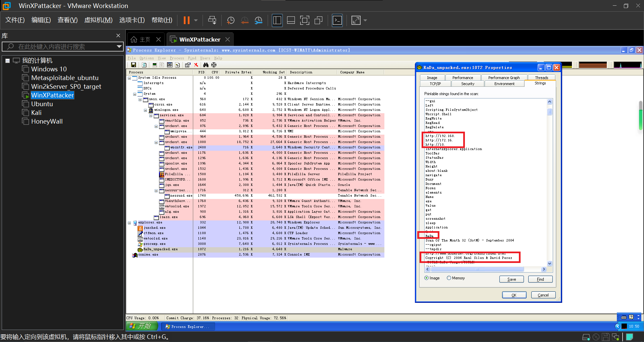Select HoneyWall in the library list
644x342 pixels.
tap(47, 121)
